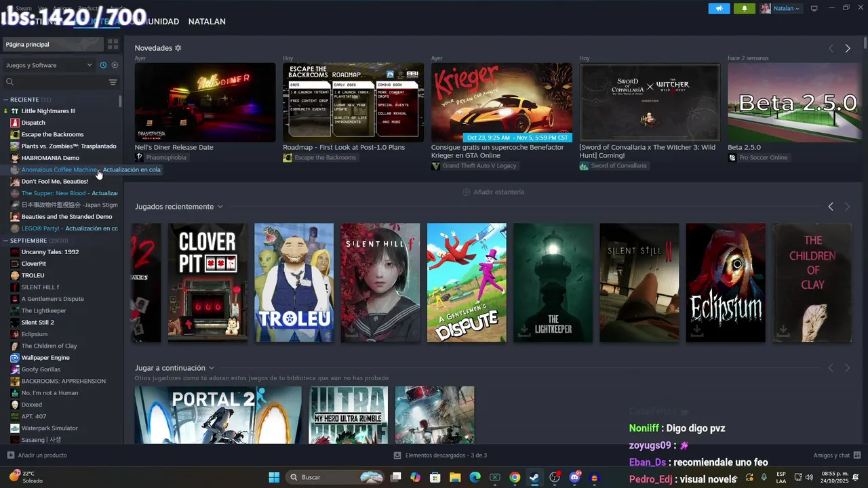Open TROLEU game cover
This screenshot has height=488, width=868.
click(x=294, y=283)
